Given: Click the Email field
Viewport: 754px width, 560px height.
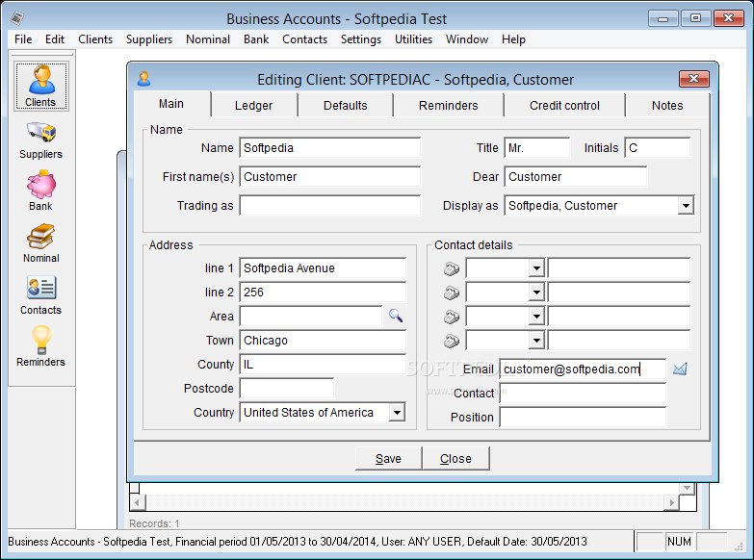Looking at the screenshot, I should click(x=583, y=369).
